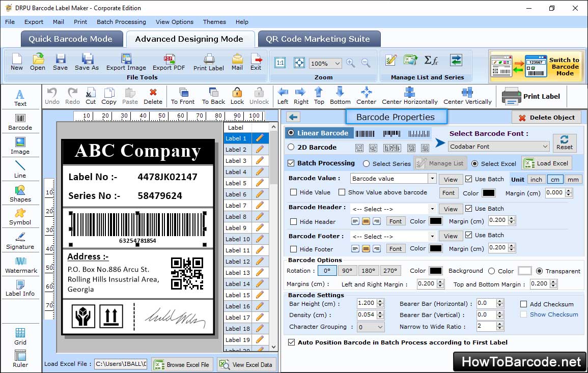
Task: Edit Label 5 with its pencil icon
Action: pos(260,183)
